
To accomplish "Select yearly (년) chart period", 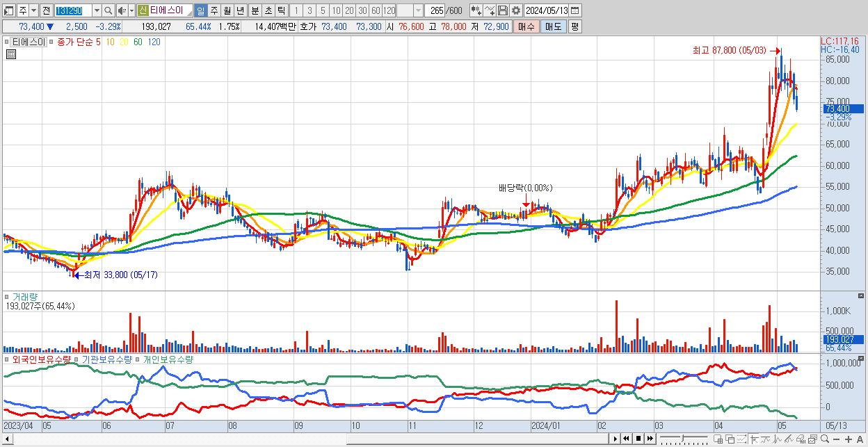I will point(240,10).
